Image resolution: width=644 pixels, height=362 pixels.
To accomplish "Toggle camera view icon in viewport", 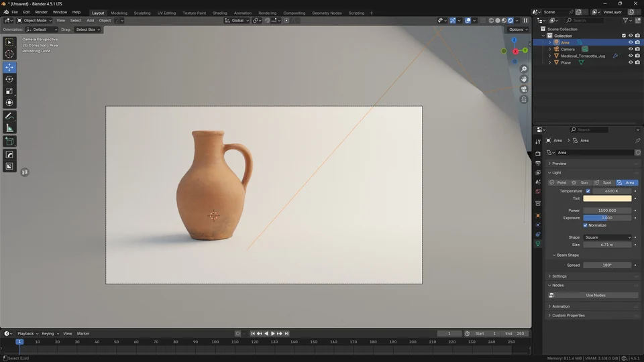I will point(524,89).
